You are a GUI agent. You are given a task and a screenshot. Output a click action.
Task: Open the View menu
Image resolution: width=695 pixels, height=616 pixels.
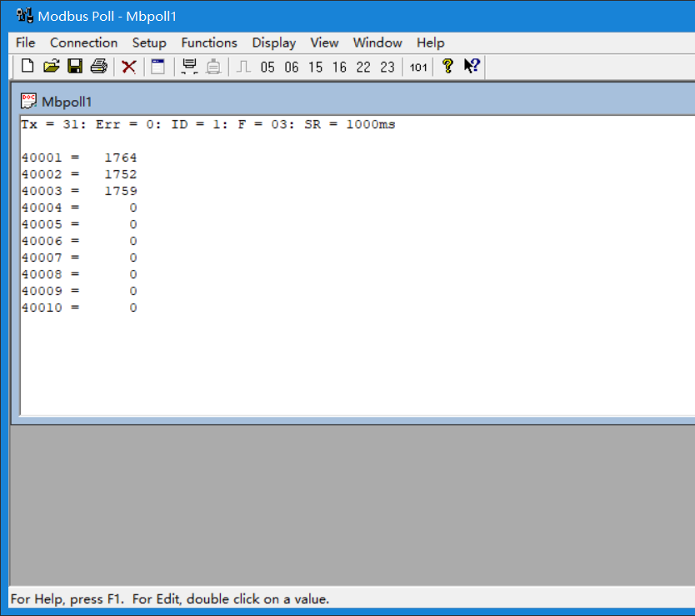click(x=324, y=43)
